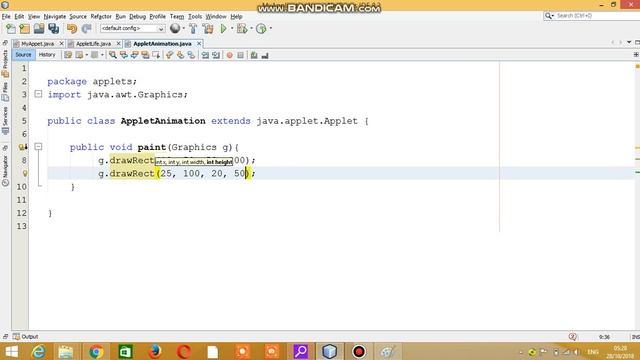Click the Search field in top right
Screen dimensions: 640x360
pos(592,16)
